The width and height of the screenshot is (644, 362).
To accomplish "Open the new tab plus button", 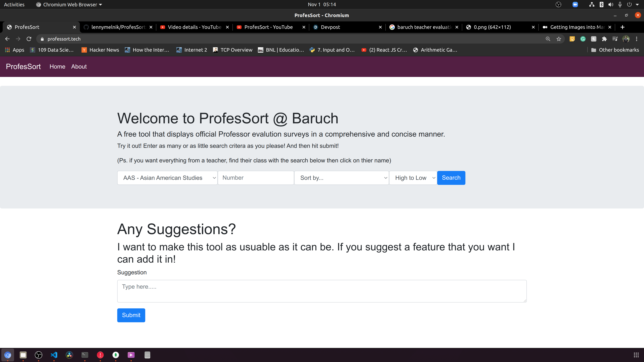I will (623, 27).
